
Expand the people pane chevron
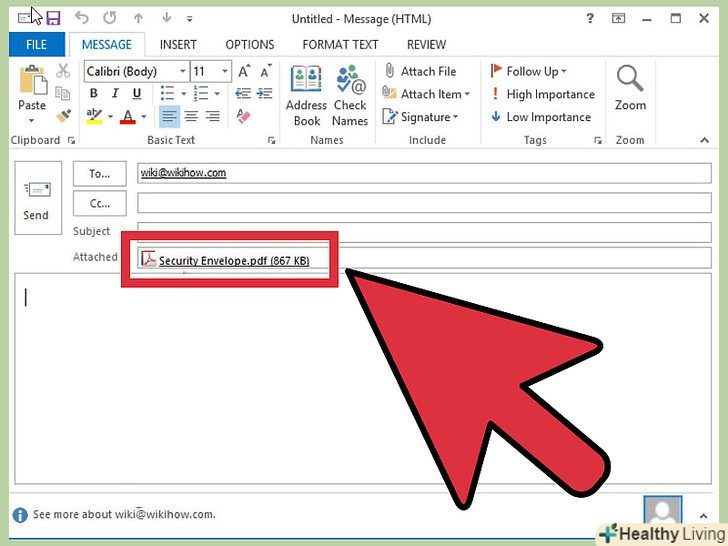(x=703, y=516)
